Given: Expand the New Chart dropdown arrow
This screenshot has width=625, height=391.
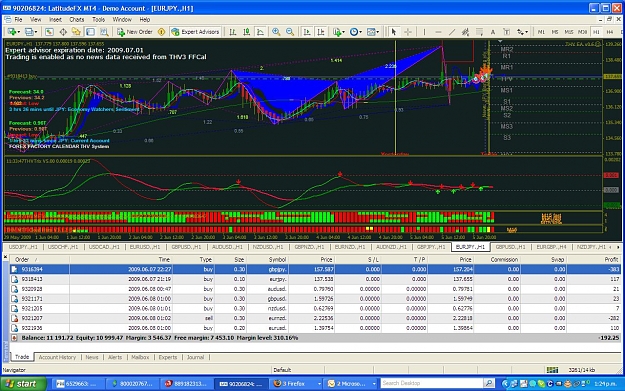Looking at the screenshot, I should pyautogui.click(x=19, y=32).
